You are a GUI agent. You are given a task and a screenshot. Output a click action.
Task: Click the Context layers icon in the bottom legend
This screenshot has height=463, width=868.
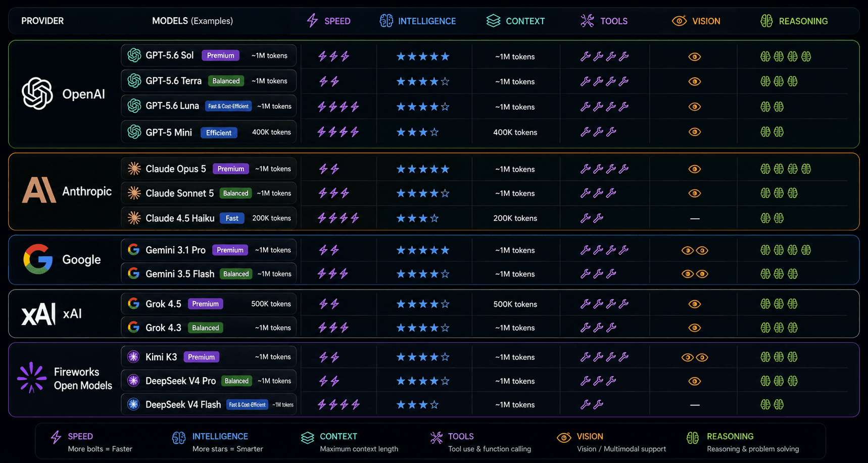[308, 438]
